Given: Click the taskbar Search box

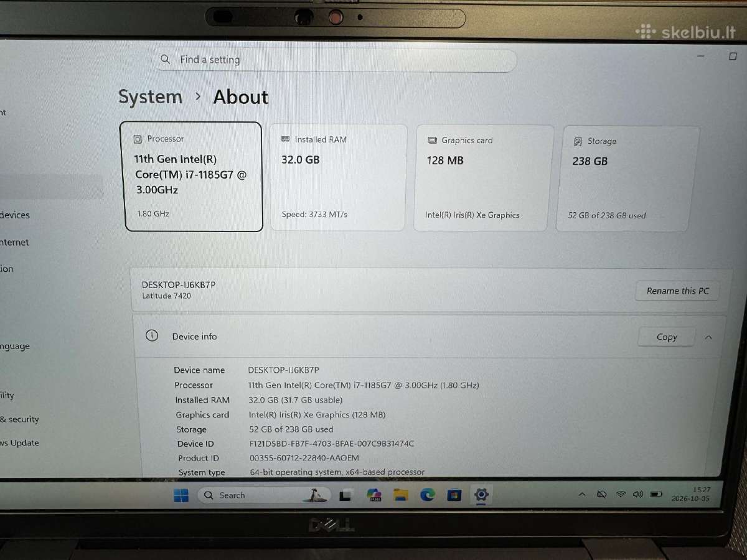Looking at the screenshot, I should click(x=263, y=495).
